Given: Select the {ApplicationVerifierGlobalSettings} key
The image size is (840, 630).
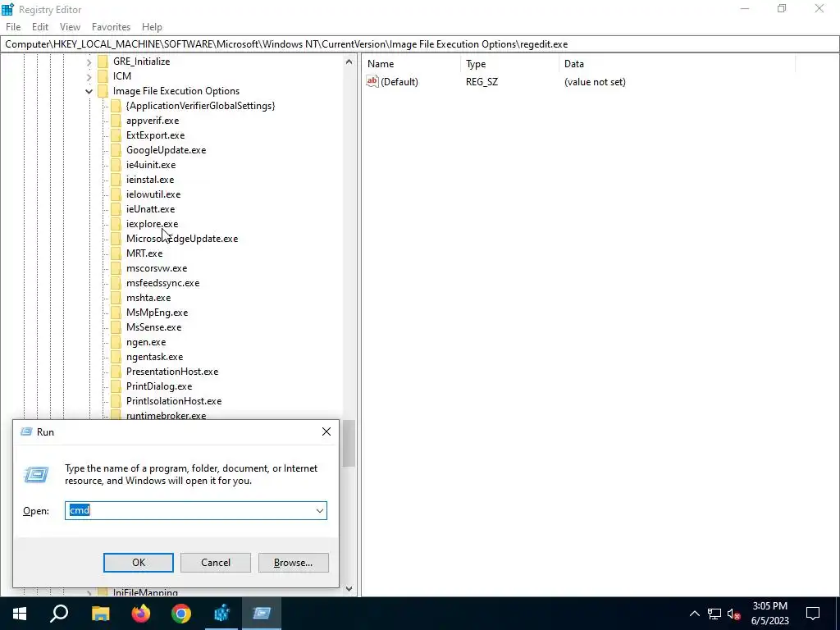Looking at the screenshot, I should tap(200, 106).
